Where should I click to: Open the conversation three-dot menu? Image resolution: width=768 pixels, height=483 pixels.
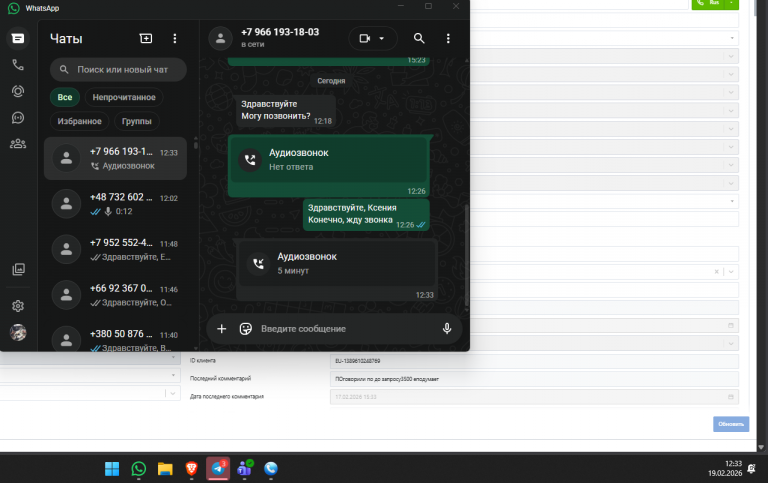click(448, 38)
